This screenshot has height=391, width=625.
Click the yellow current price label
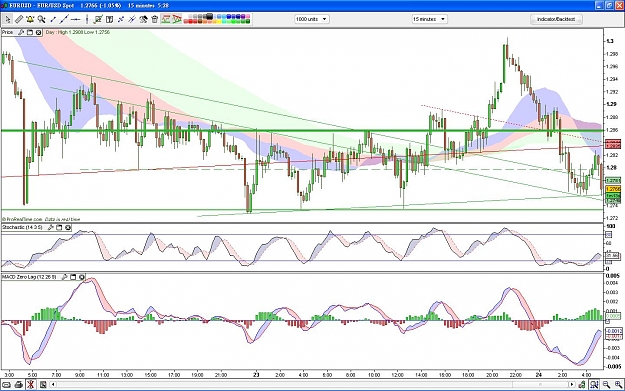[x=613, y=189]
